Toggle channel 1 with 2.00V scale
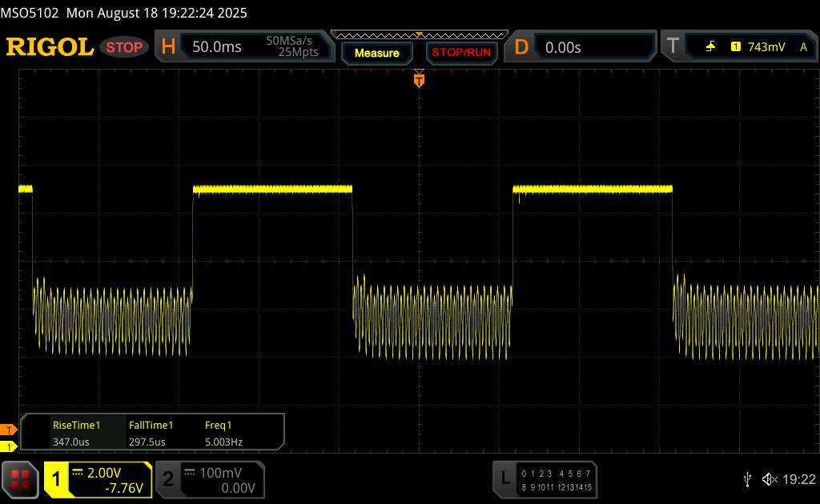Screen dimensions: 820x504 pos(98,479)
